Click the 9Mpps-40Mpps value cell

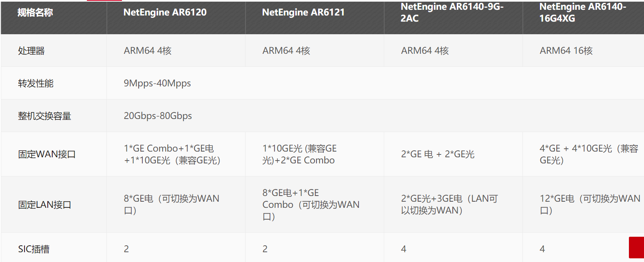375,83
